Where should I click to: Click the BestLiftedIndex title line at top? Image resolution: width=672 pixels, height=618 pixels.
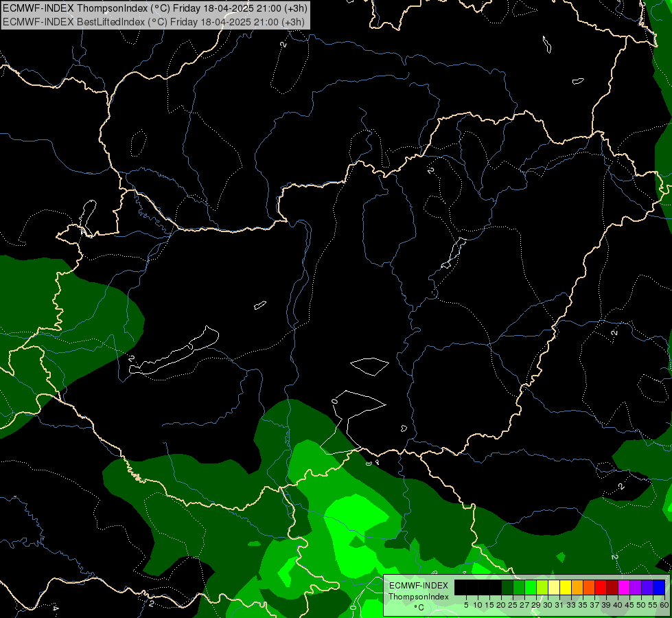pos(154,22)
